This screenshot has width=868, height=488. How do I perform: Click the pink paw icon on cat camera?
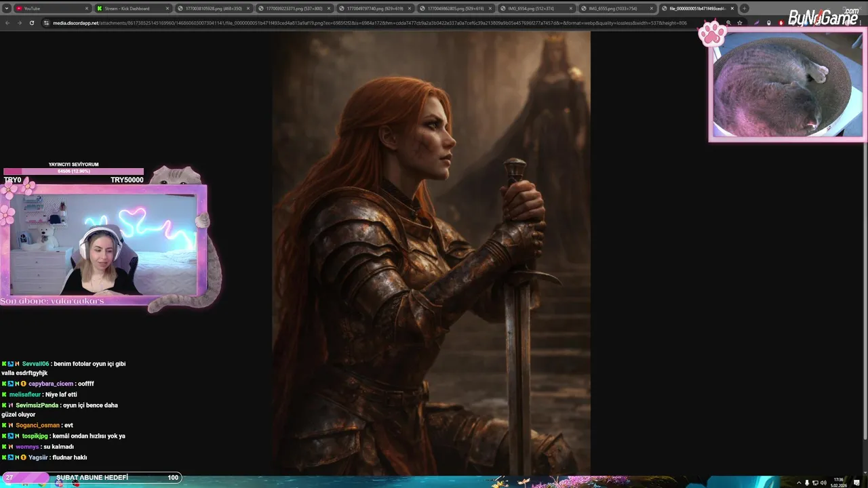712,33
